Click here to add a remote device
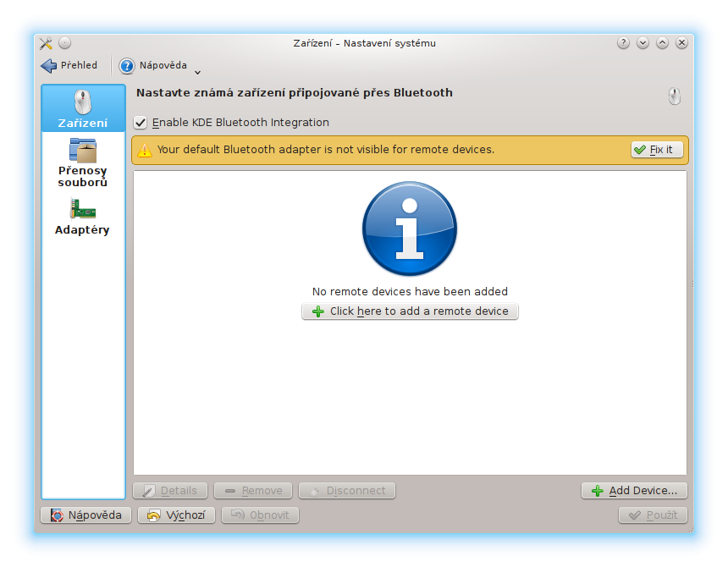The height and width of the screenshot is (567, 728). (x=410, y=311)
